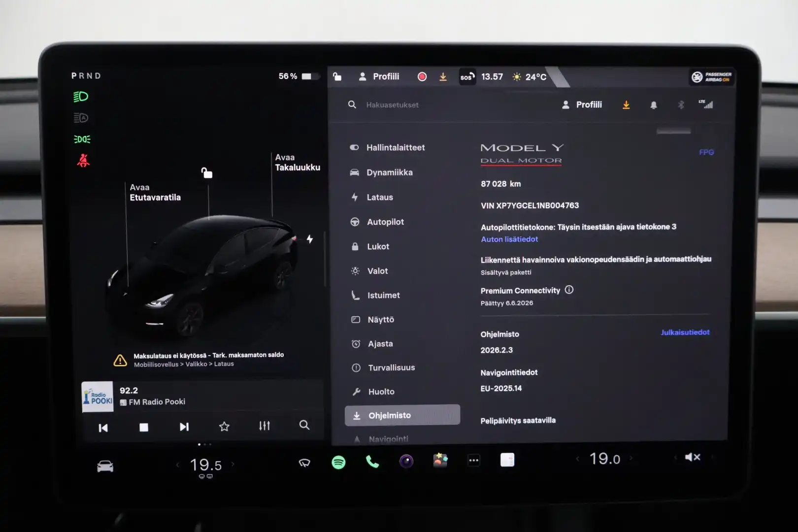Open the notifications bell icon
The height and width of the screenshot is (532, 798).
click(654, 105)
